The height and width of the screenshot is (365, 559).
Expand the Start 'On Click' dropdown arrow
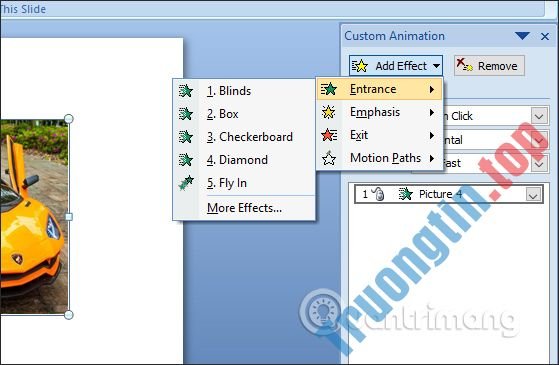click(x=539, y=116)
